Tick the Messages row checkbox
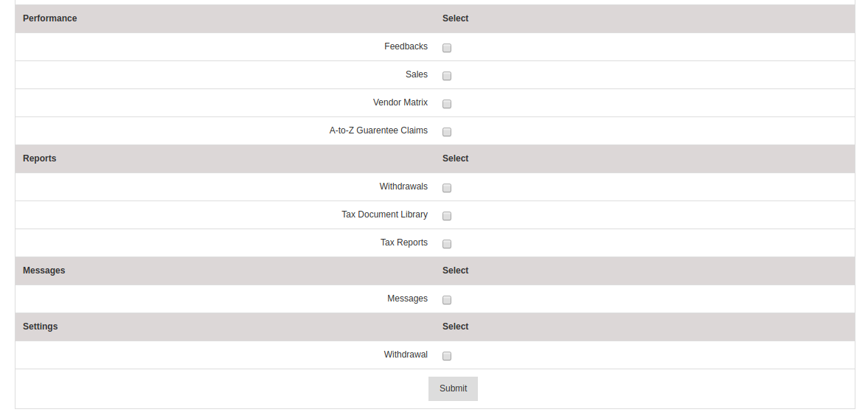The image size is (868, 415). pyautogui.click(x=447, y=300)
